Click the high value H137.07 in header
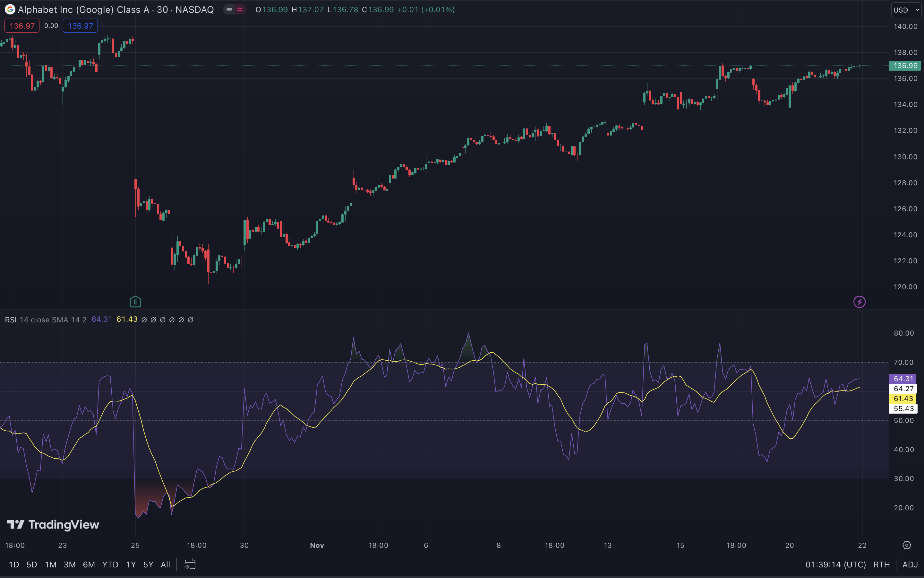Screen dimensions: 924x578 [307, 10]
